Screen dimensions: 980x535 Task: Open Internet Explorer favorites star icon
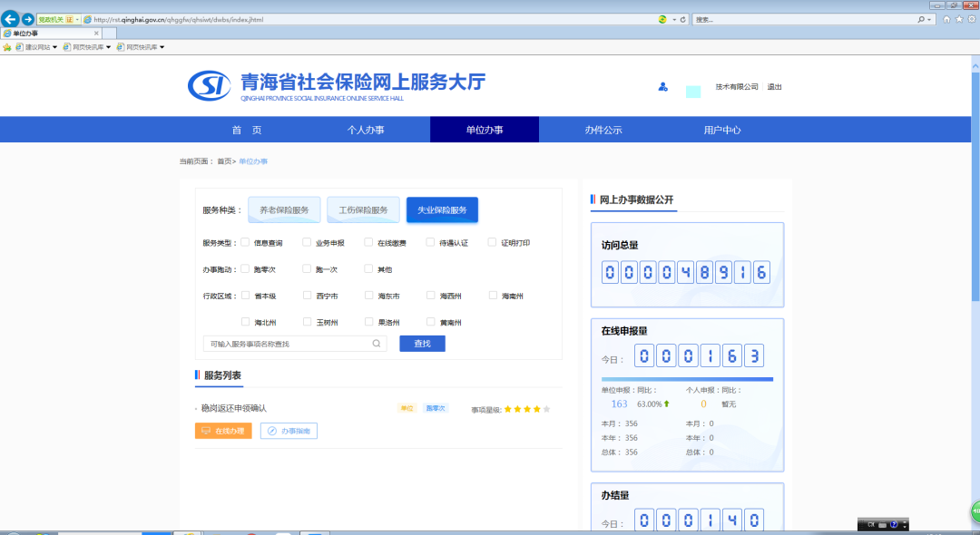coord(960,19)
